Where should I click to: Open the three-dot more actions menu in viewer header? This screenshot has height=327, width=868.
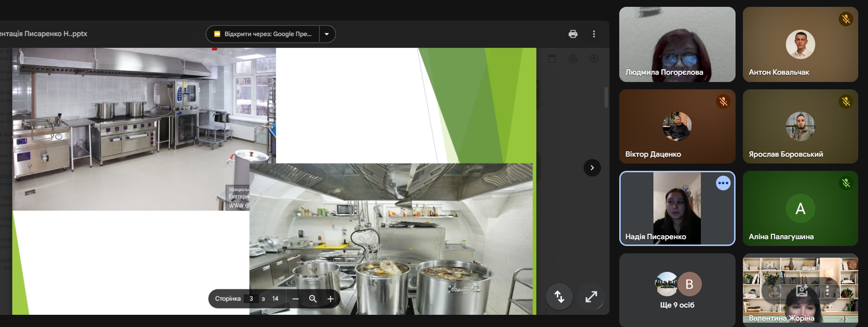(x=594, y=34)
